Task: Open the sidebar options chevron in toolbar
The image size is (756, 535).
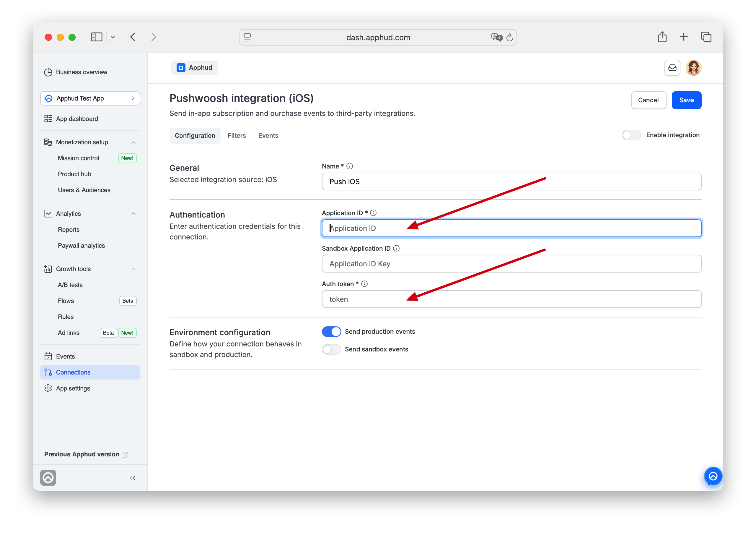Action: coord(113,37)
